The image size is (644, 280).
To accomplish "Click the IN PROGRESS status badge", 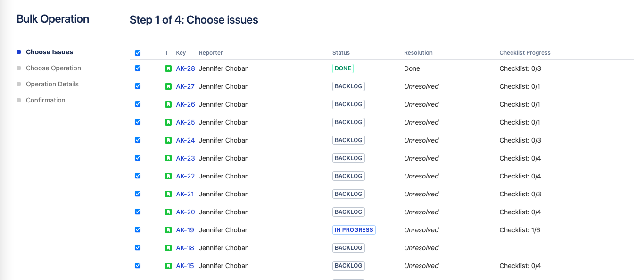I will click(354, 230).
